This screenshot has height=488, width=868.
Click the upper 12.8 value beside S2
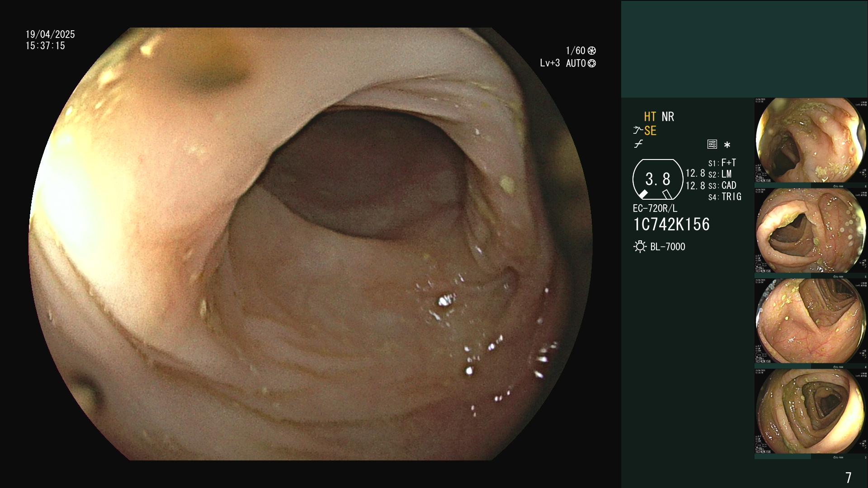tap(695, 174)
